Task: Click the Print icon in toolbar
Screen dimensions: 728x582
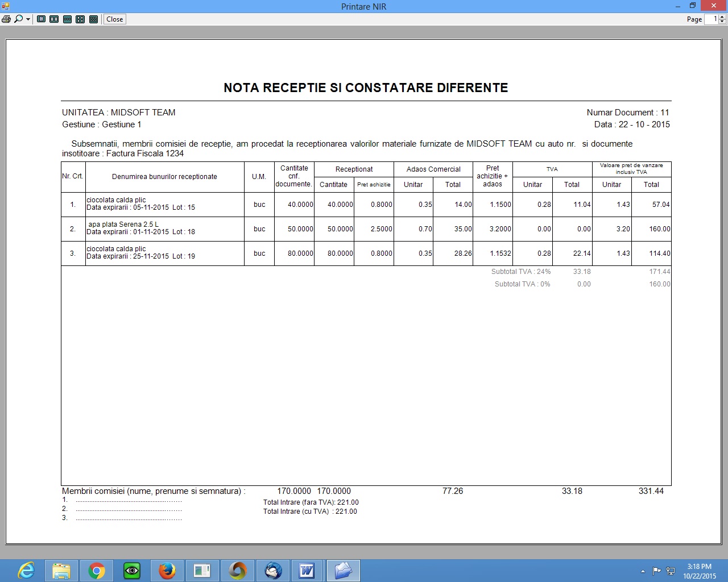Action: click(6, 19)
